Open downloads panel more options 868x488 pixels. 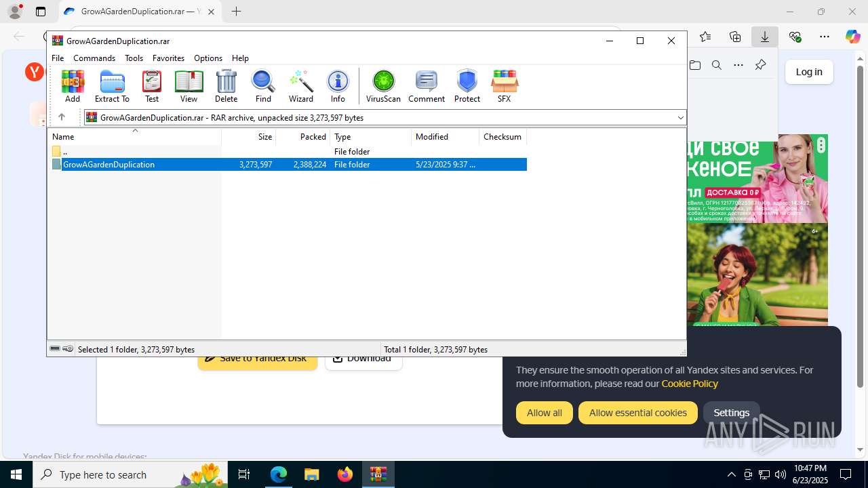coord(738,65)
